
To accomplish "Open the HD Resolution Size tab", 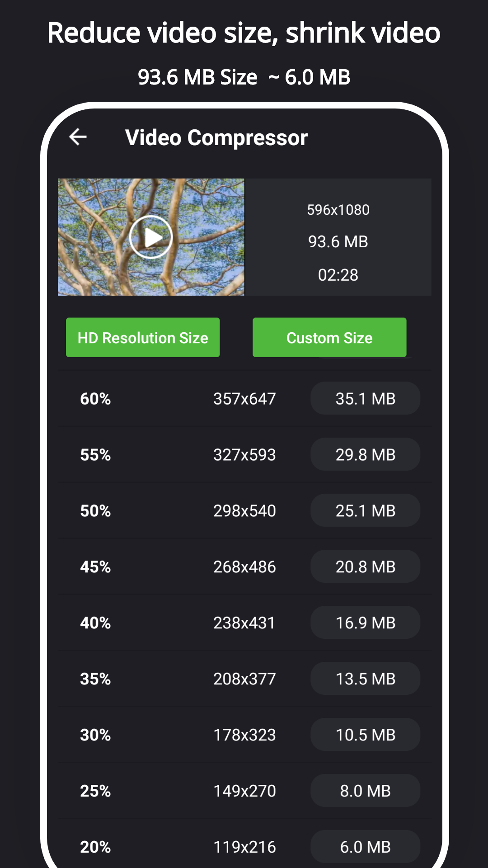I will click(143, 337).
